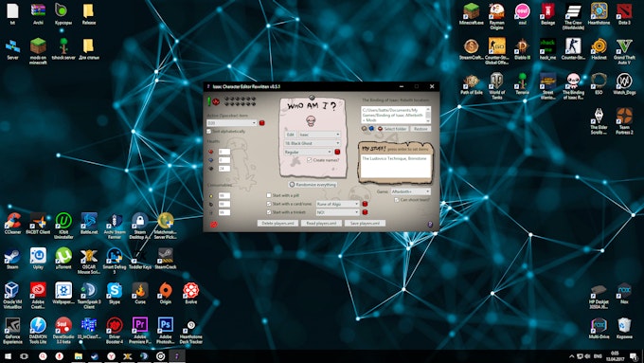Image resolution: width=644 pixels, height=363 pixels.
Task: Click the Read players.xml button
Action: click(321, 223)
